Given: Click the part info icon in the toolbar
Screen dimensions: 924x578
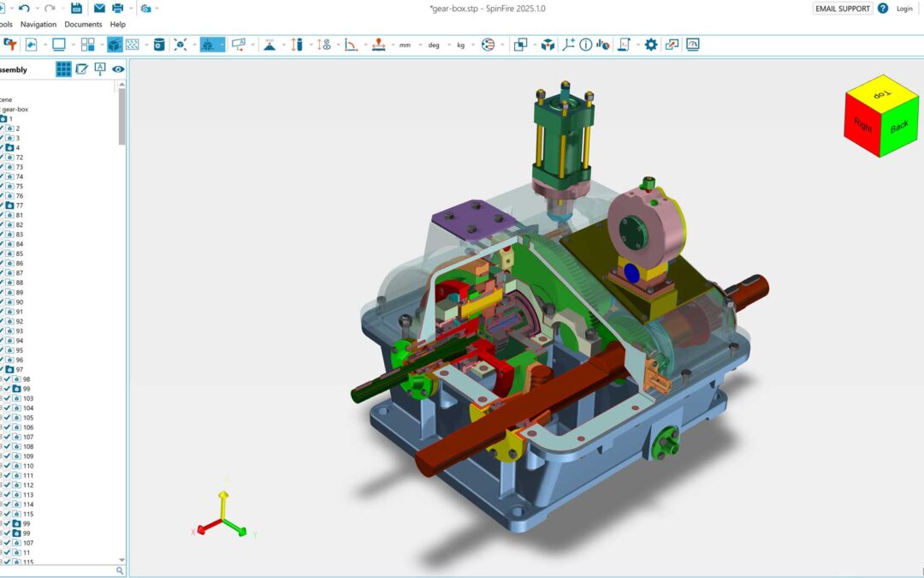Looking at the screenshot, I should coord(585,44).
